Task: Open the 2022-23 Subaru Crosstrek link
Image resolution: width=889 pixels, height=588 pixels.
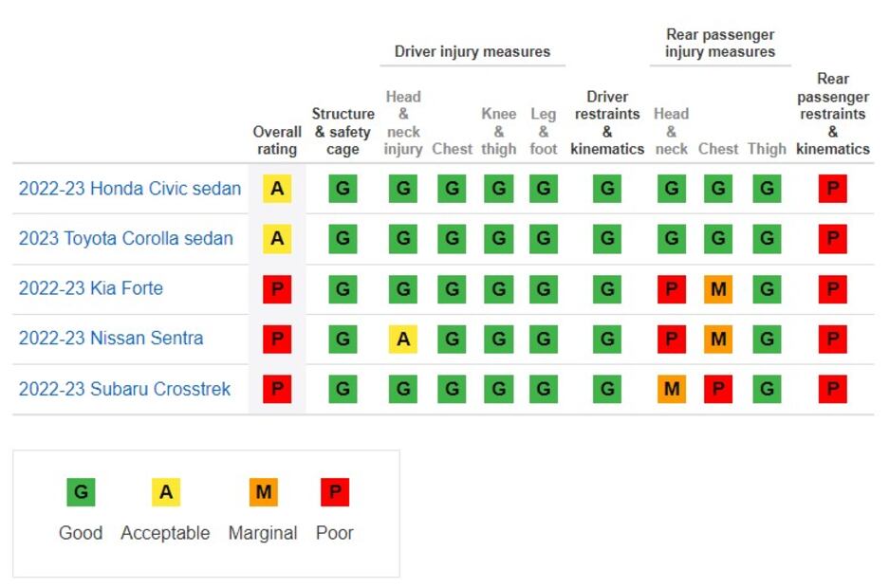Action: pos(124,389)
